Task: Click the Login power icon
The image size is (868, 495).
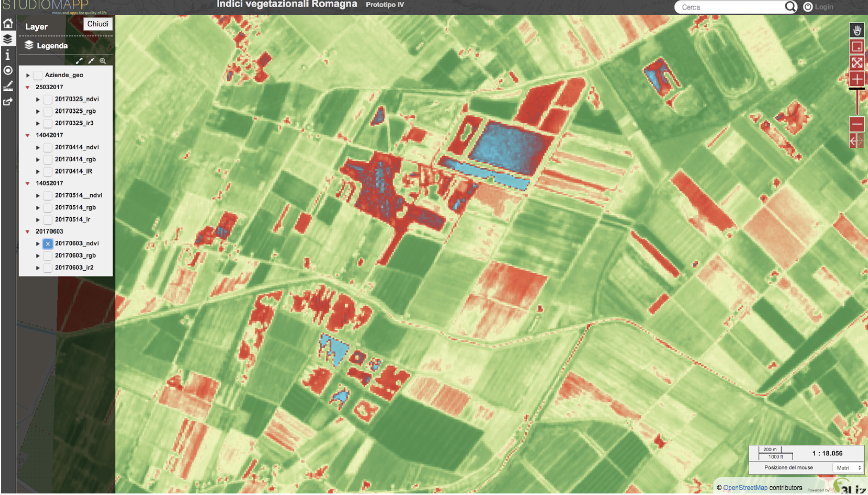Action: [808, 7]
